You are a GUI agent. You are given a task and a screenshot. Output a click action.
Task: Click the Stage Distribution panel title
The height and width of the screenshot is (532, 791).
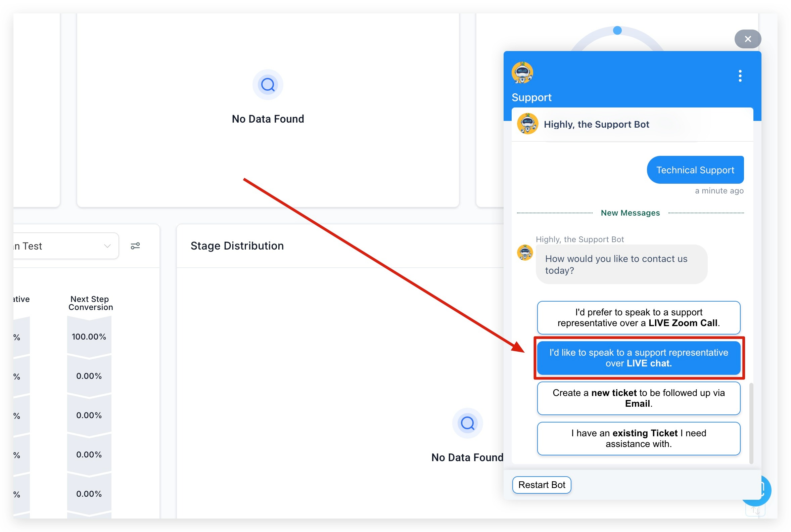237,246
